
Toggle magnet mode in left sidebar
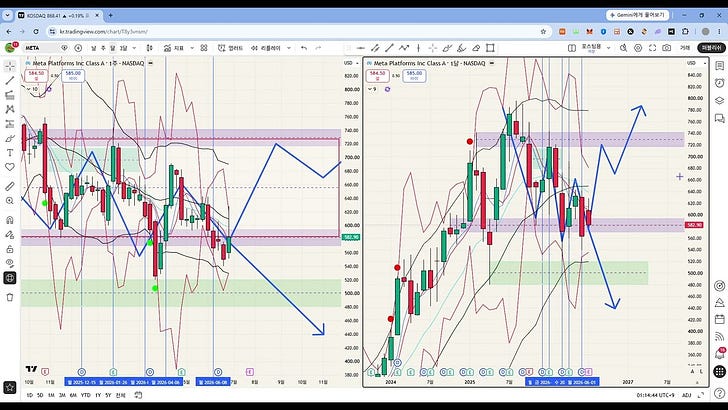(x=10, y=220)
